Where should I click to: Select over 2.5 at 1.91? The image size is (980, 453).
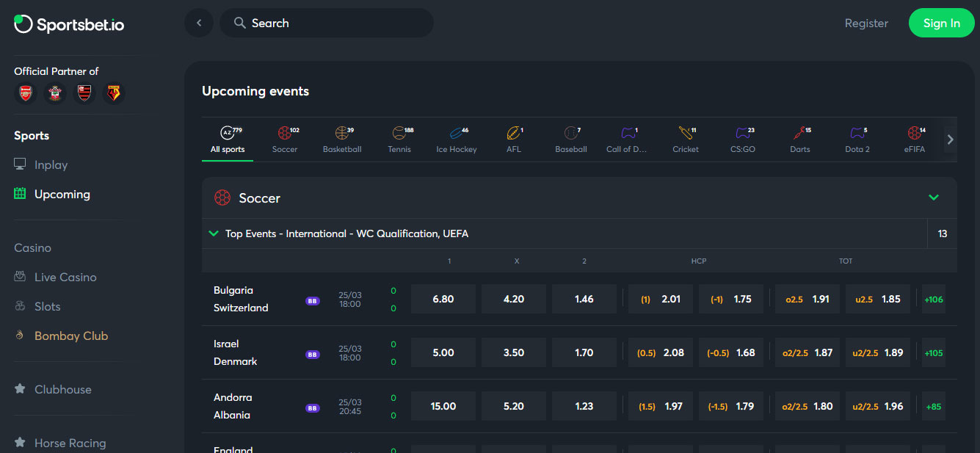point(807,299)
